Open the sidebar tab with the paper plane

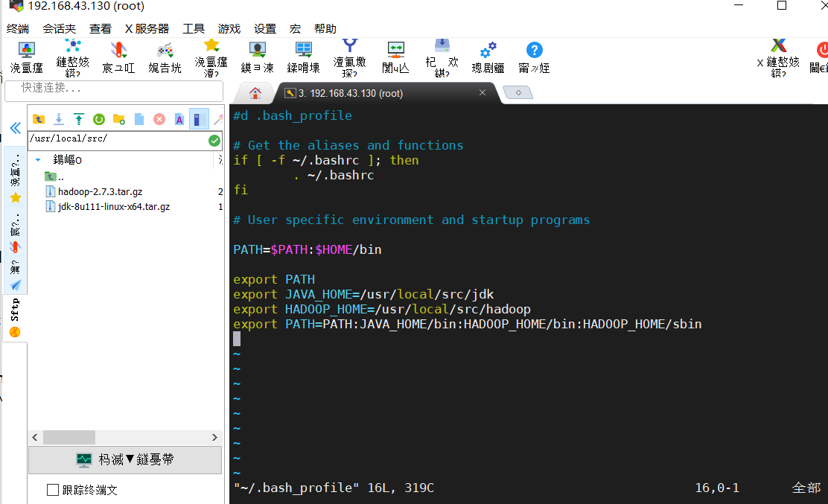coord(15,275)
